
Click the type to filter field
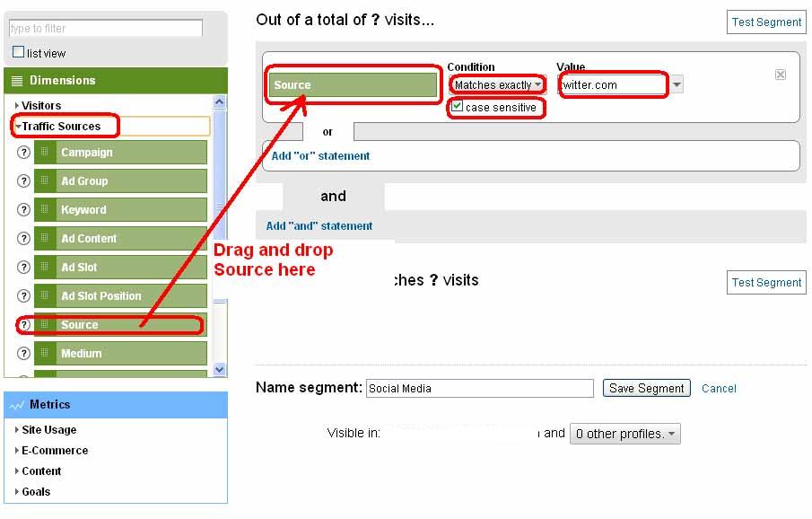click(106, 28)
